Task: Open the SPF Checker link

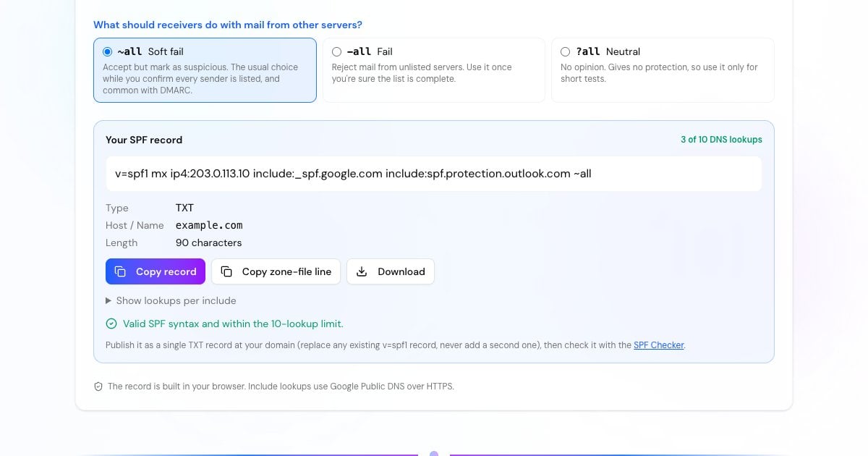Action: (658, 345)
